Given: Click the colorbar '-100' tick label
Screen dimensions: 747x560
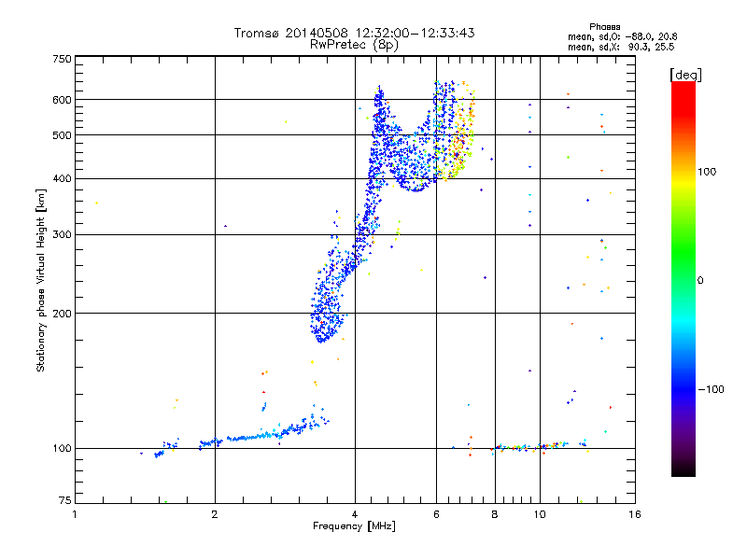Looking at the screenshot, I should [x=711, y=389].
